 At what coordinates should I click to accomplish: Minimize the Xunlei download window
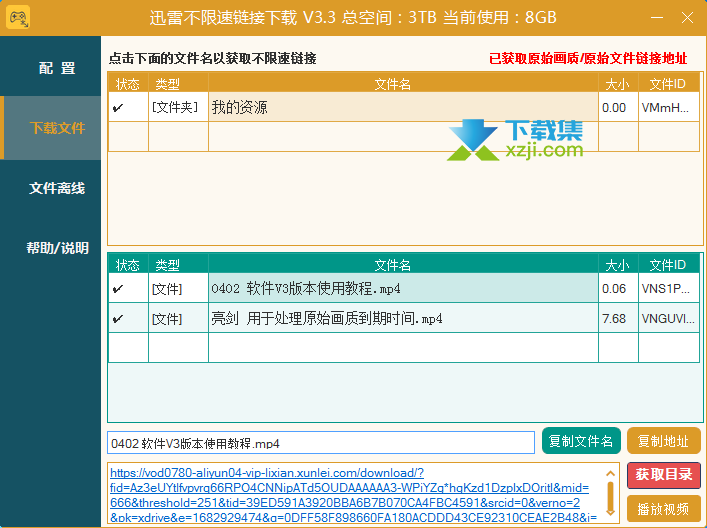point(657,18)
